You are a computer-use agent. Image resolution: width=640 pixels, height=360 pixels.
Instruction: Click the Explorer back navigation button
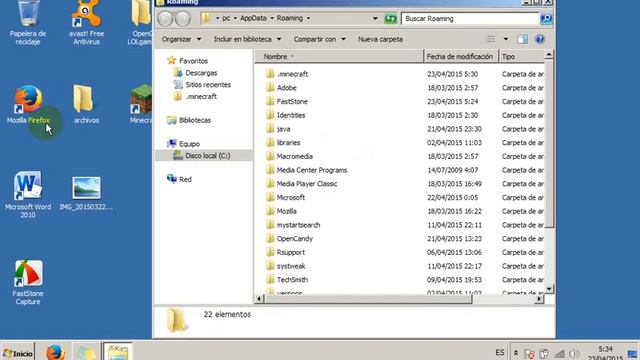click(x=165, y=18)
